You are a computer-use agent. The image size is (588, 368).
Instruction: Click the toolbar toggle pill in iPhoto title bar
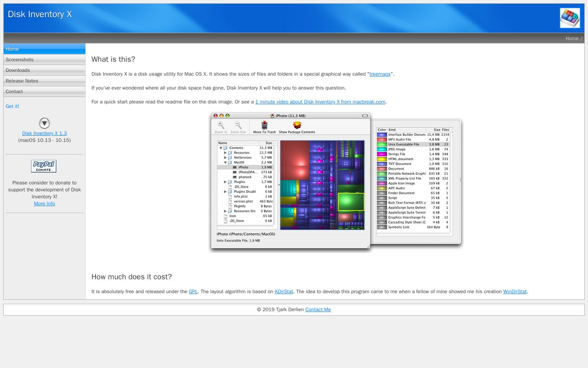(x=365, y=116)
